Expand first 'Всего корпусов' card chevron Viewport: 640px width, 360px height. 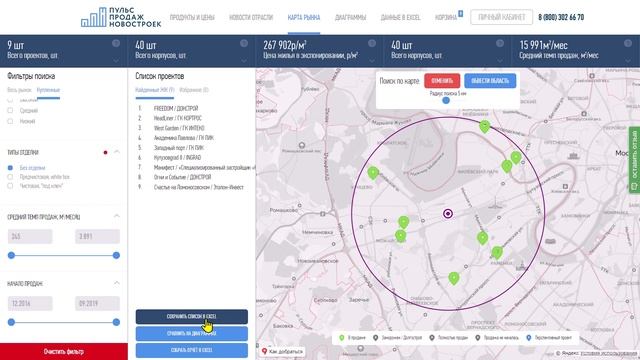(244, 60)
